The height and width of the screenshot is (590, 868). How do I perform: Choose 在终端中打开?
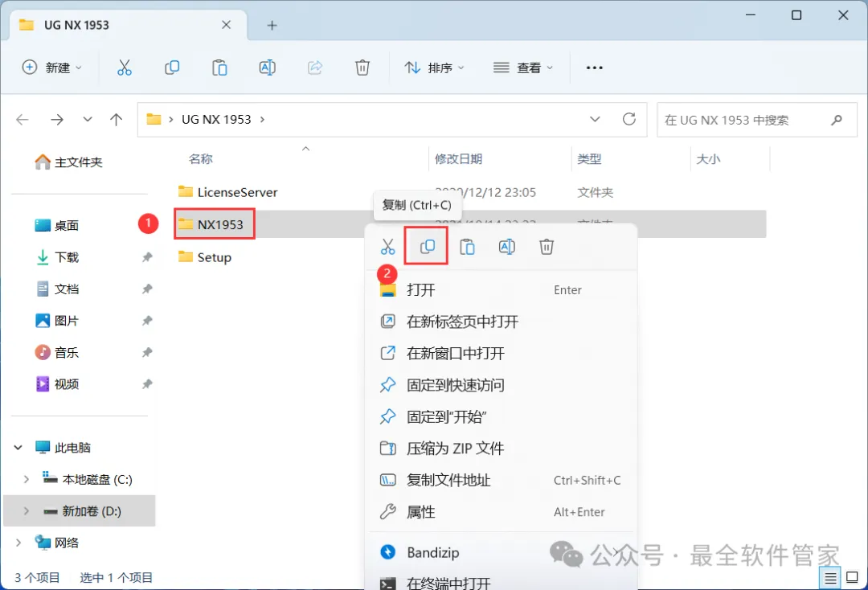[501, 584]
